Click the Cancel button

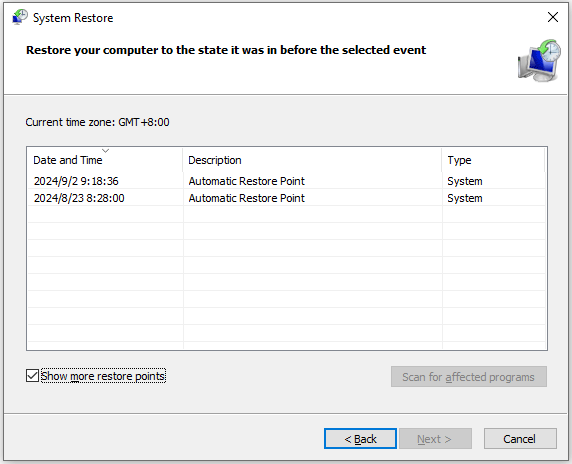[x=520, y=438]
